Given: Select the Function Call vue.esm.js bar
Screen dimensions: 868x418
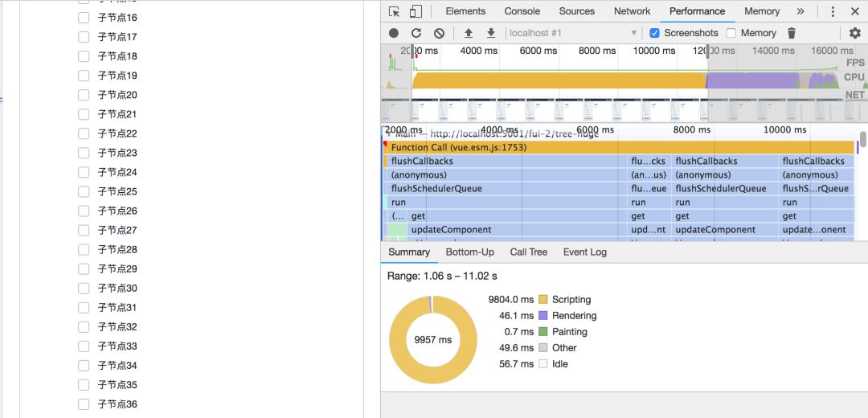Looking at the screenshot, I should pyautogui.click(x=619, y=147).
